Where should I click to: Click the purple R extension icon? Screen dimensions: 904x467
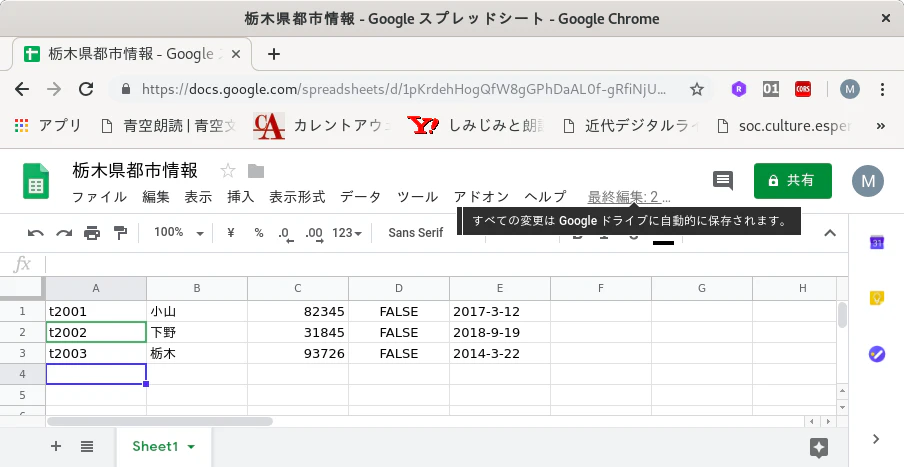(739, 89)
